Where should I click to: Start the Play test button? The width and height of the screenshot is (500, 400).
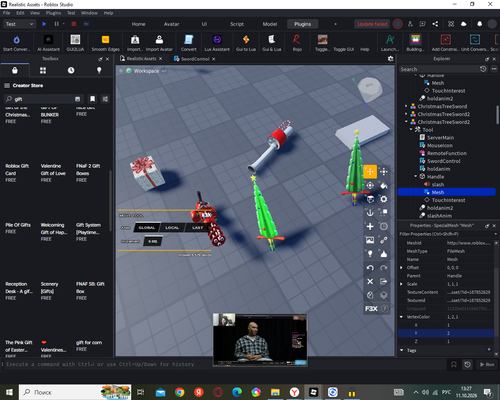[x=44, y=24]
